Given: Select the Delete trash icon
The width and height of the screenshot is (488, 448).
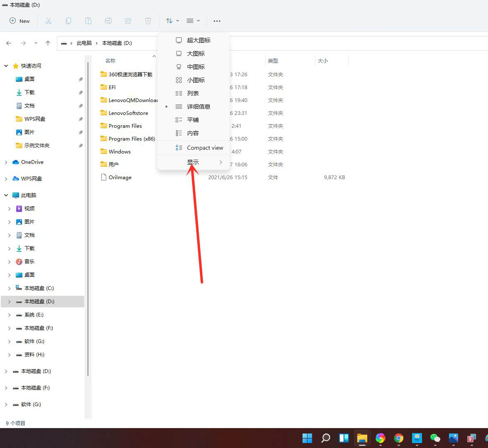Looking at the screenshot, I should pos(148,21).
